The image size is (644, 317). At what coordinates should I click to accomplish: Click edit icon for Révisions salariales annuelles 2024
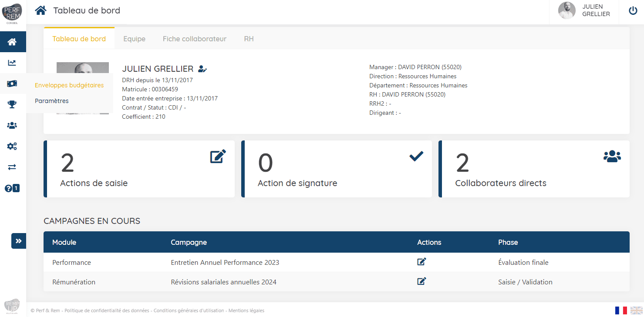coord(421,281)
